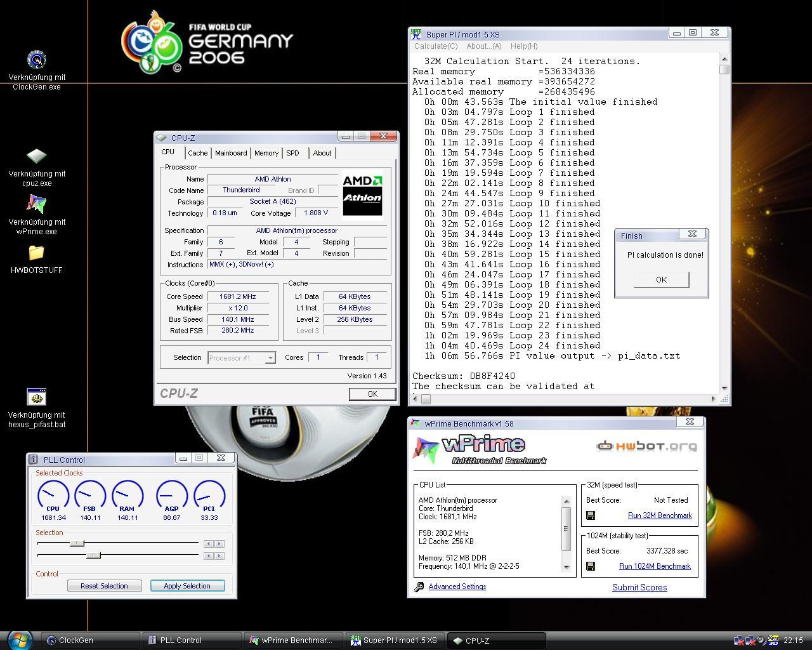812x650 pixels.
Task: Select the CPU clock gauge in PLL Control
Action: click(x=53, y=496)
